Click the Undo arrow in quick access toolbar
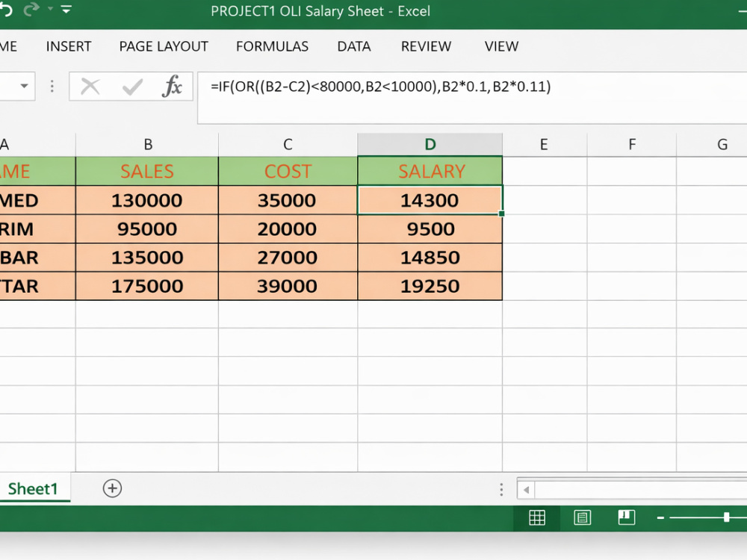The height and width of the screenshot is (560, 747). pyautogui.click(x=4, y=10)
